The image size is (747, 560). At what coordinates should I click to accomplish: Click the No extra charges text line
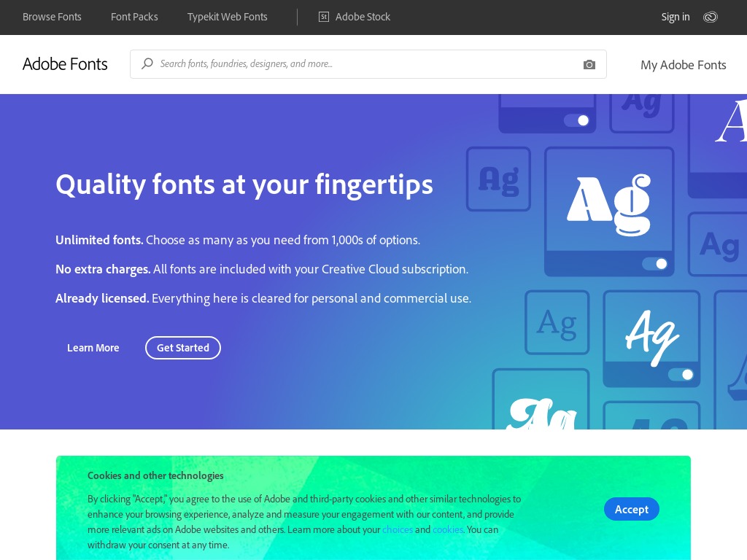[x=262, y=270]
